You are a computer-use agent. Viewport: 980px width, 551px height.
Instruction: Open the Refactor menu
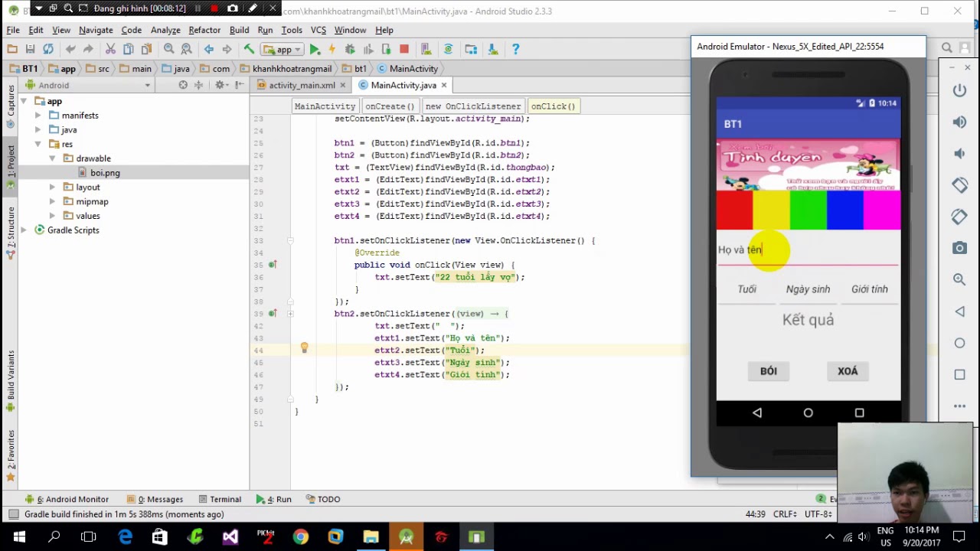pyautogui.click(x=204, y=30)
